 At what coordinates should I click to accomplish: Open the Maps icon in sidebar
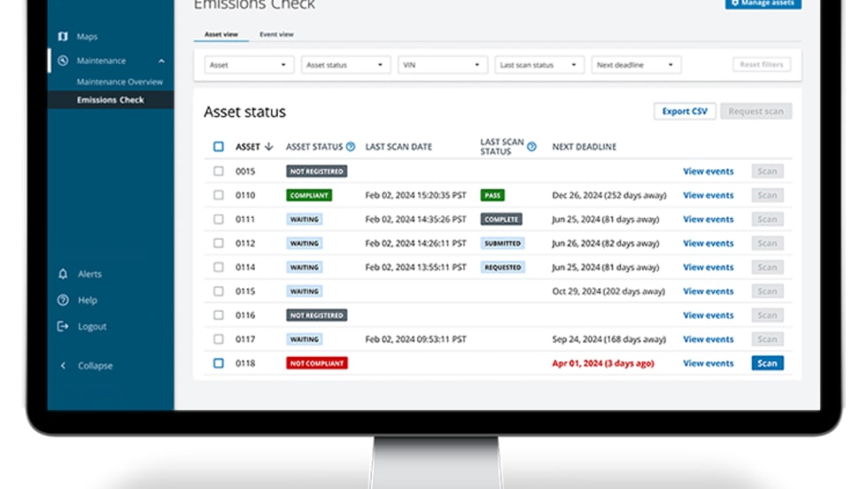(63, 36)
